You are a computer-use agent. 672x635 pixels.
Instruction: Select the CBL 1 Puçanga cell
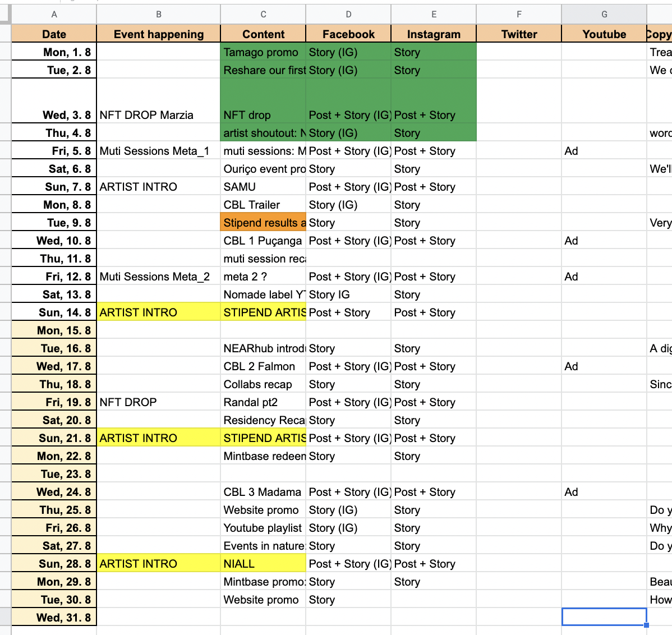(x=263, y=241)
